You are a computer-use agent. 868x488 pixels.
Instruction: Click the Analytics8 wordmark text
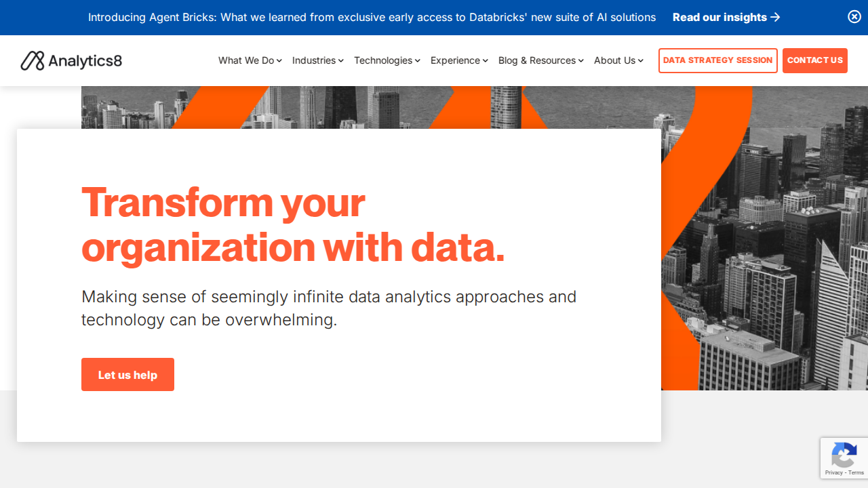(85, 61)
